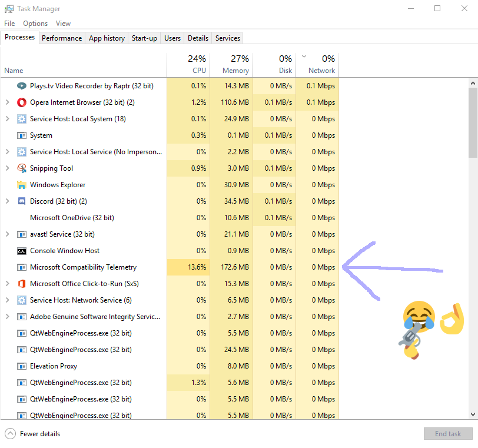Click the Service Host: Local Service gear icon
Image resolution: width=478 pixels, height=448 pixels.
(22, 152)
